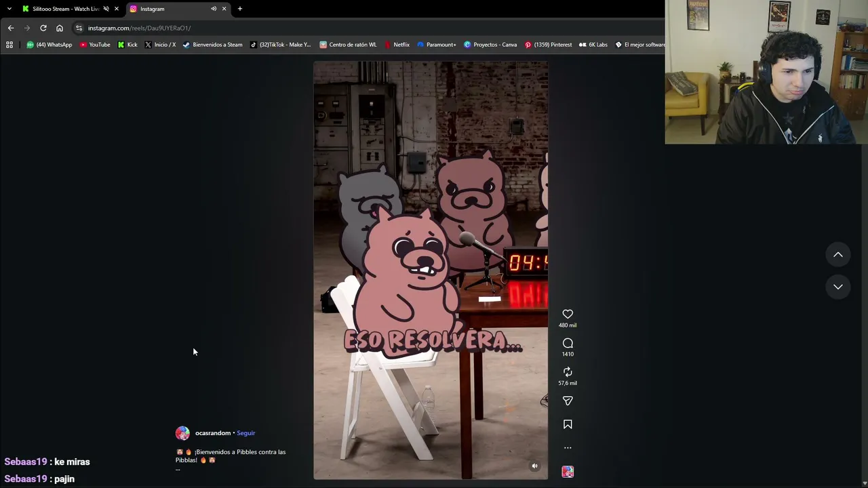Open the WhatsApp bookmark
Image resolution: width=868 pixels, height=488 pixels.
pyautogui.click(x=49, y=45)
